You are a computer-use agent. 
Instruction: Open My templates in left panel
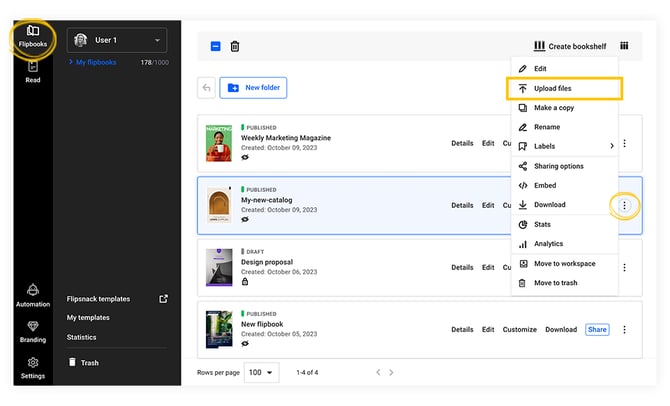pyautogui.click(x=88, y=318)
